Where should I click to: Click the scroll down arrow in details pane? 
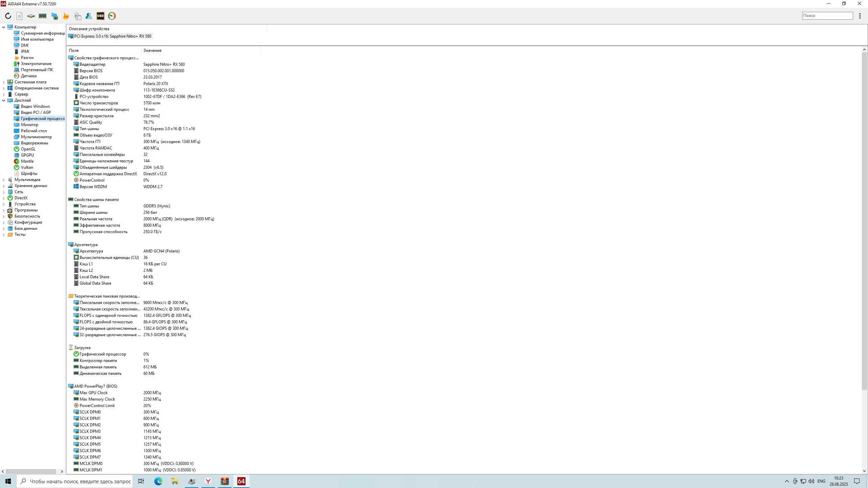(x=864, y=471)
